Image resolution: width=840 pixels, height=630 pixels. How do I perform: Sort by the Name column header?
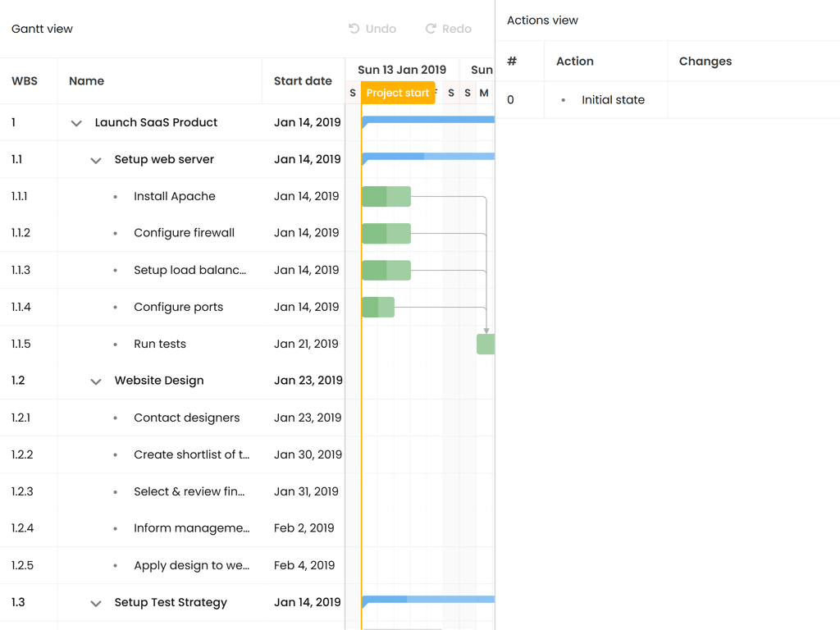pos(86,81)
